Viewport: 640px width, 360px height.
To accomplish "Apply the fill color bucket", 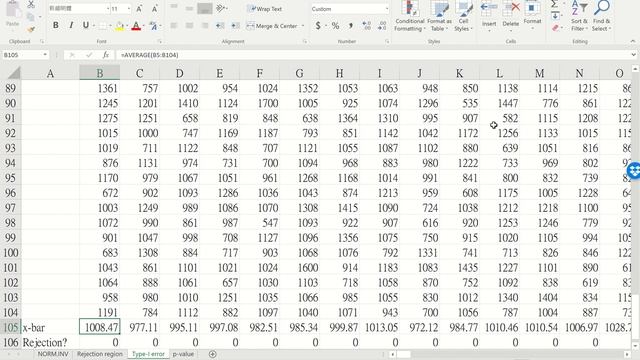I will point(119,26).
